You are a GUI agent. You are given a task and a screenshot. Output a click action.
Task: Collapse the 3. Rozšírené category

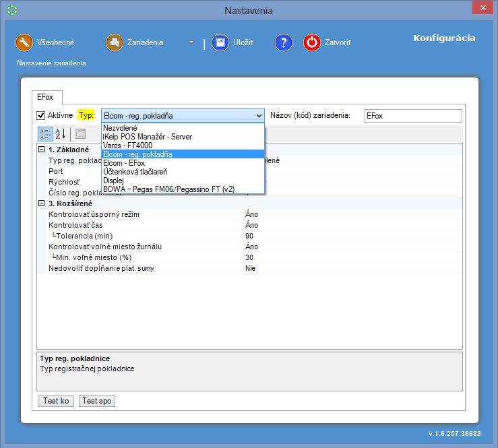click(x=42, y=203)
